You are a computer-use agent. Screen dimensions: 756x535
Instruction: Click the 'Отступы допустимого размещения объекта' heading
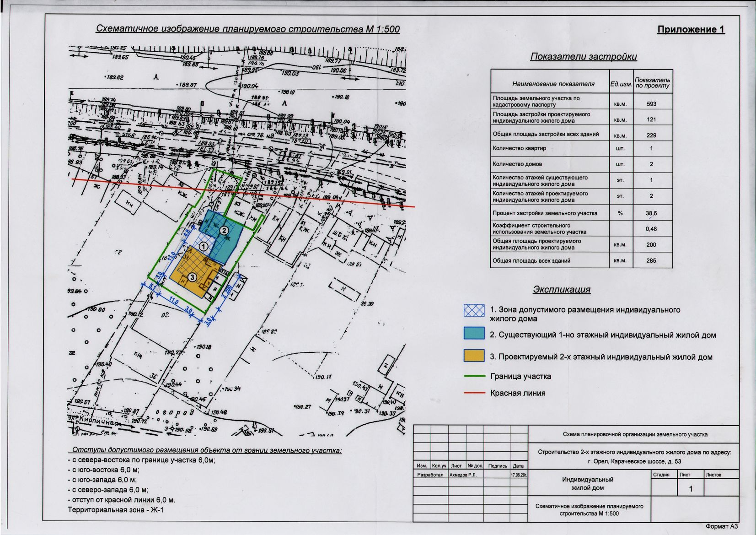[x=207, y=450]
